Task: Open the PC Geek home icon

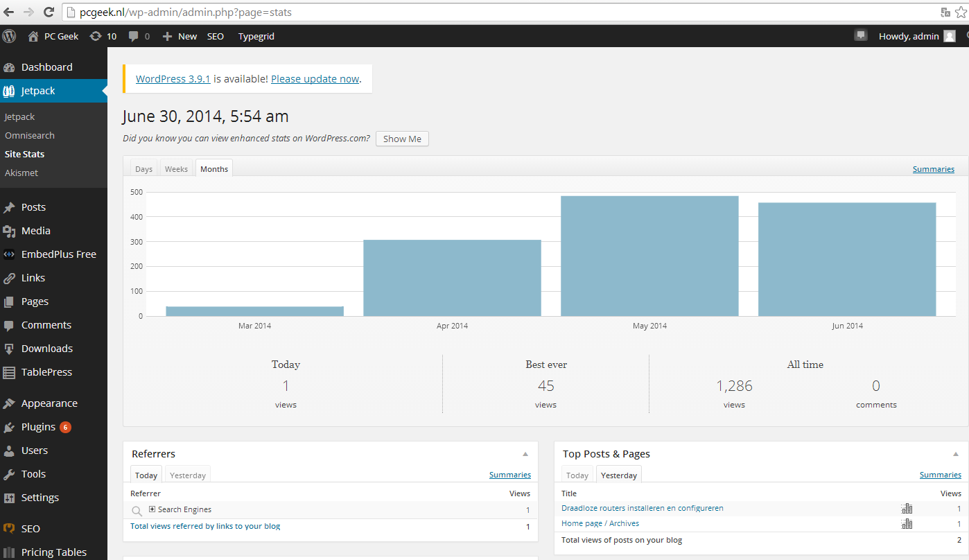Action: click(x=33, y=36)
